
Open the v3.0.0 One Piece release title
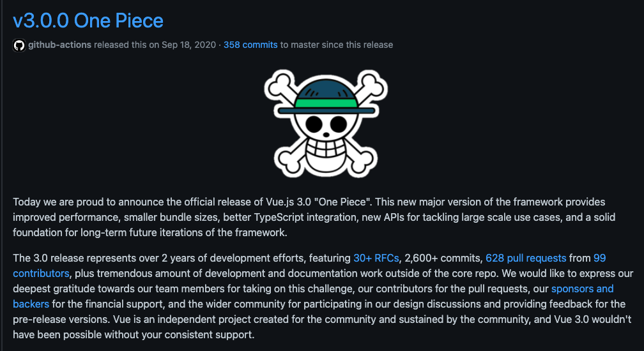(88, 21)
